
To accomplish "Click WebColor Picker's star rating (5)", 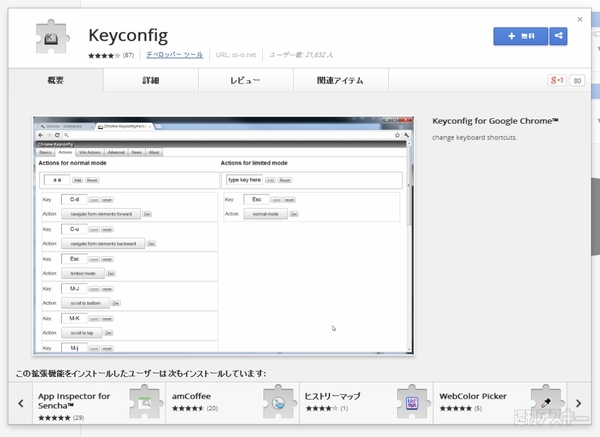I will (455, 408).
